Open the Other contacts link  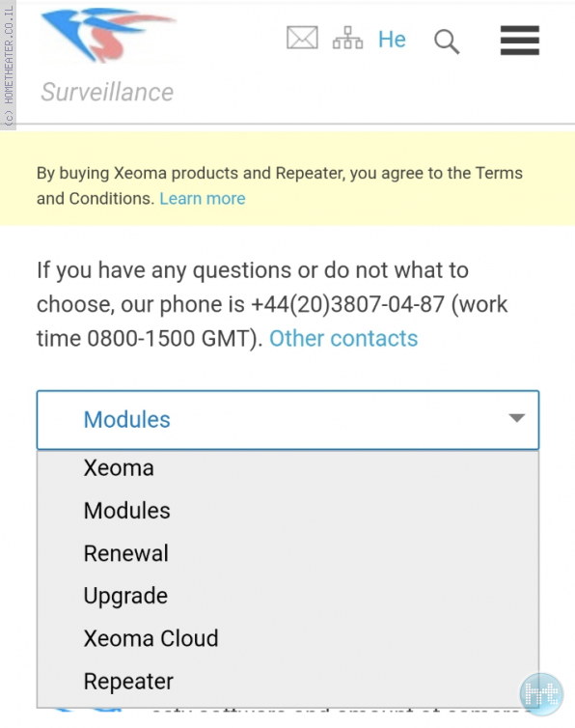[343, 339]
